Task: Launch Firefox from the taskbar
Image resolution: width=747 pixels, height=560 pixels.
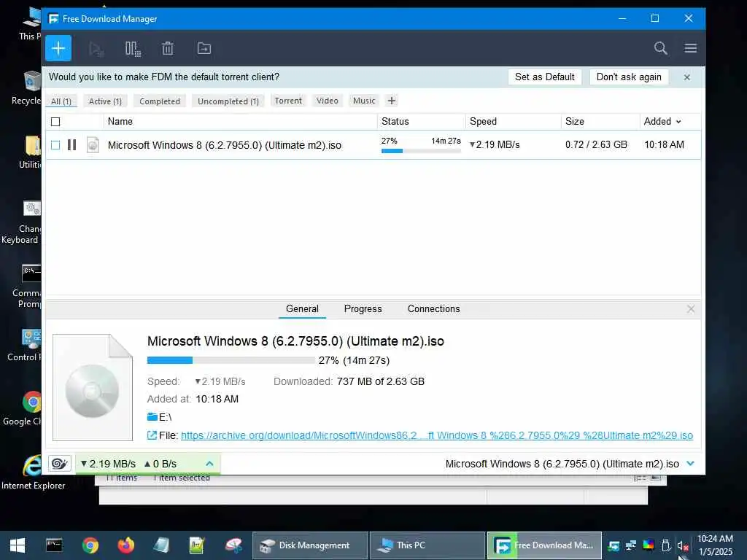Action: [x=125, y=545]
